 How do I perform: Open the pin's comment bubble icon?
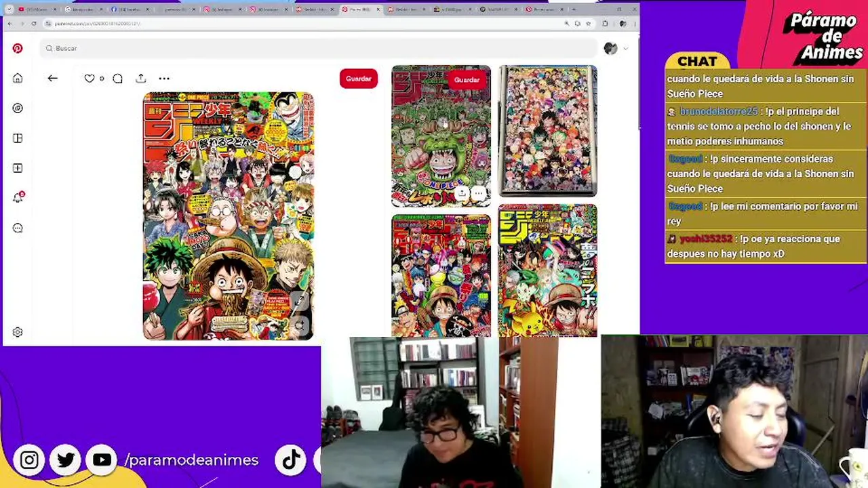pyautogui.click(x=117, y=79)
